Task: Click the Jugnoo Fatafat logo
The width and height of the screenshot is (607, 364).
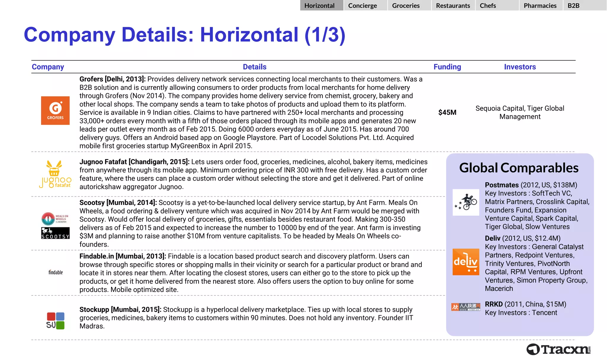Action: 55,174
